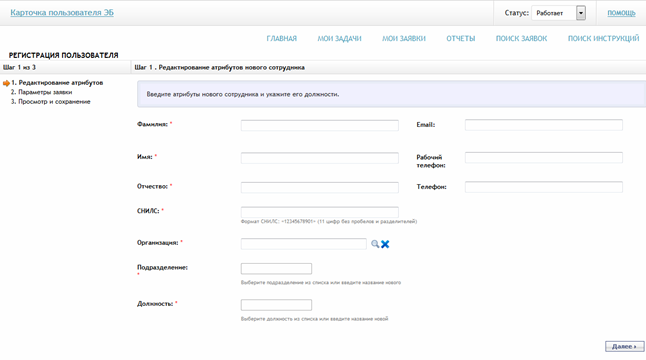This screenshot has width=646, height=360.
Task: Open the organization search magnifier icon
Action: point(375,244)
